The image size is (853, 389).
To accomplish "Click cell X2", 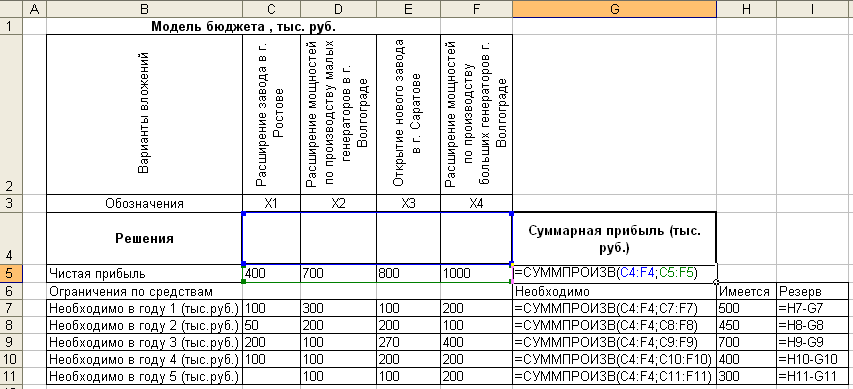I will (338, 203).
